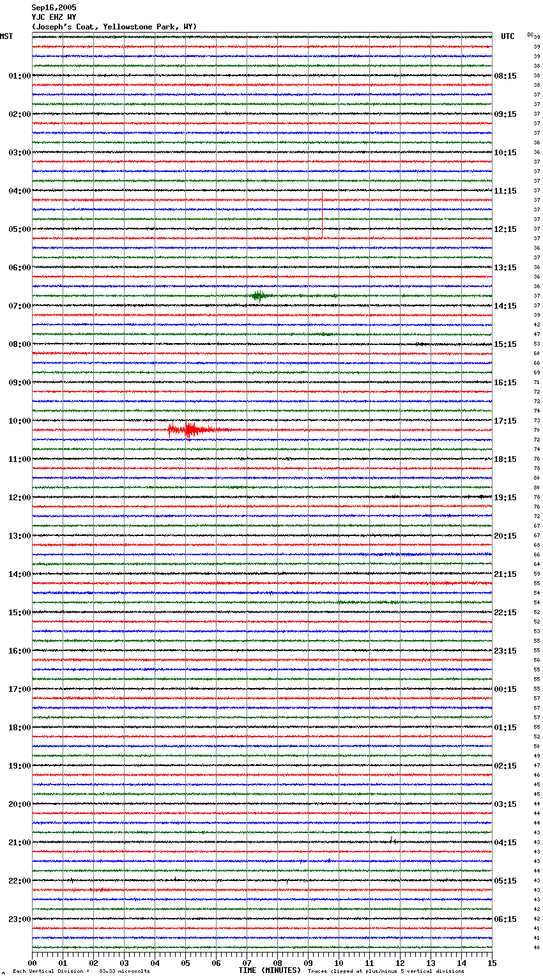Click the 17:15 UTC label
Viewport: 543px width, 980px height.
(x=505, y=421)
